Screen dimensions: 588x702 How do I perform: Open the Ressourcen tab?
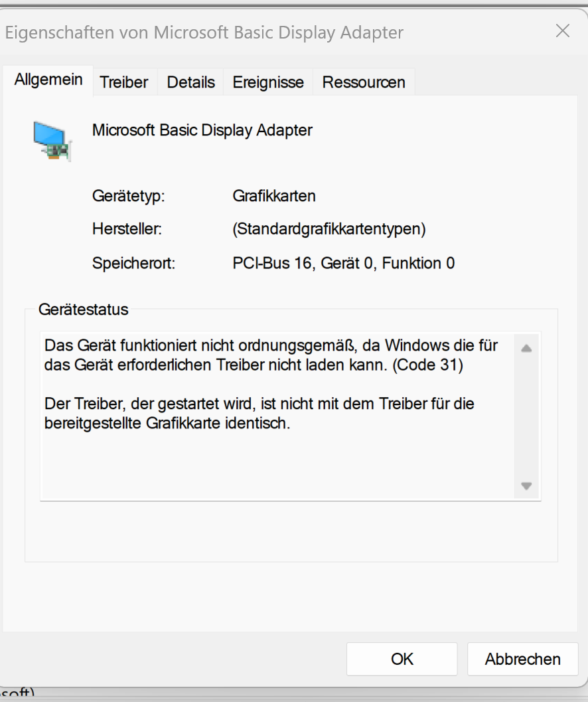(364, 82)
